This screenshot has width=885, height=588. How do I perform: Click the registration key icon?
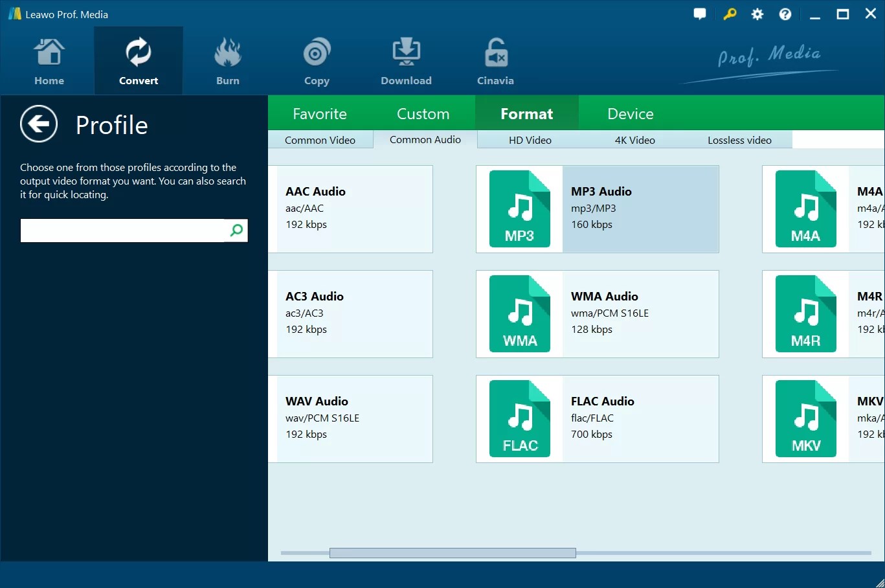tap(730, 14)
